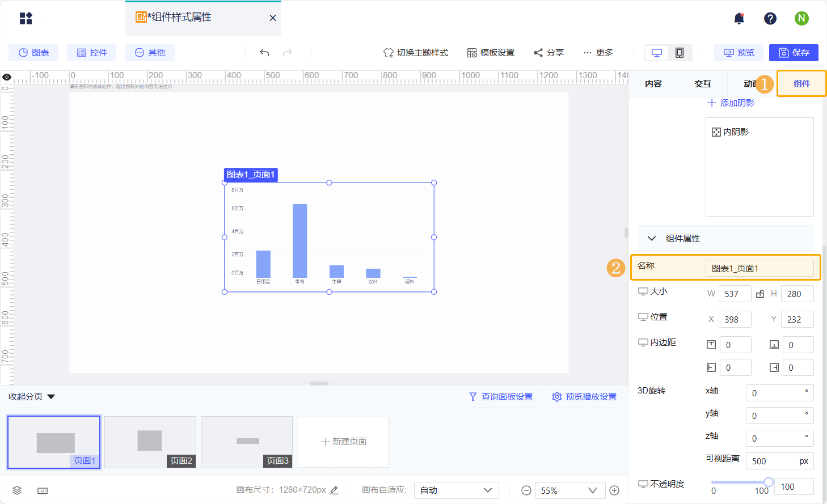
Task: Edit the Y position value
Action: pyautogui.click(x=797, y=319)
